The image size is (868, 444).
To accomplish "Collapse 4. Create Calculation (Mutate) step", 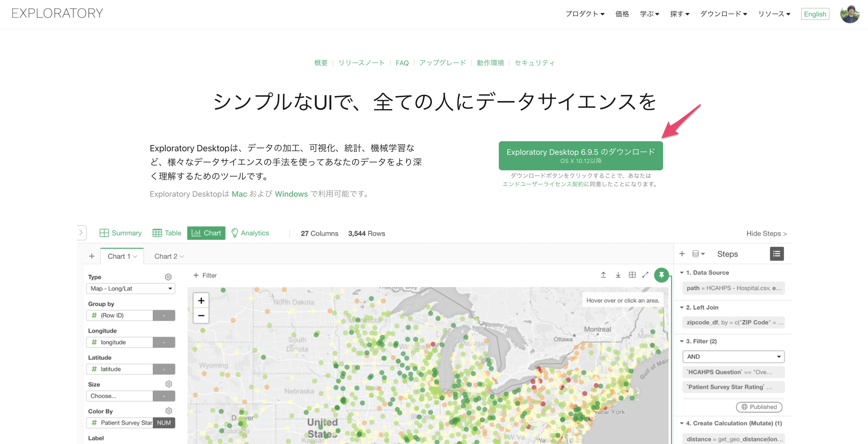I will [682, 424].
